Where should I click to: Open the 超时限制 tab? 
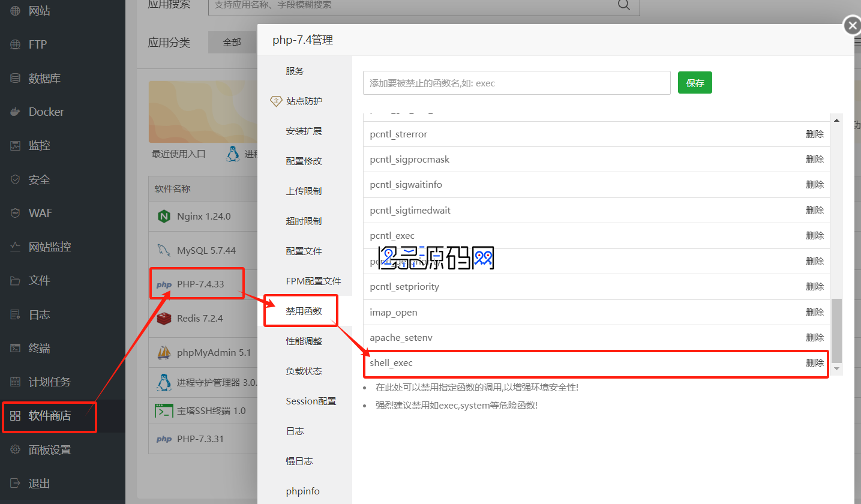(304, 221)
